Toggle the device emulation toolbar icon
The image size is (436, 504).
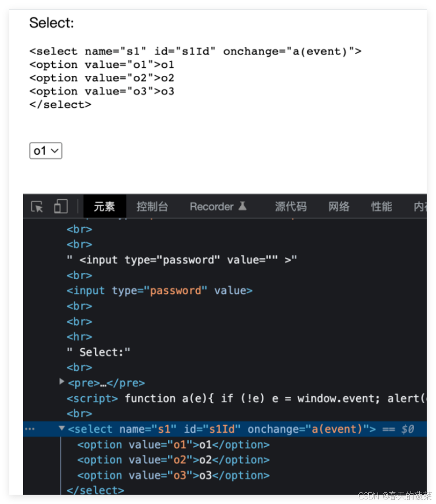pyautogui.click(x=60, y=206)
